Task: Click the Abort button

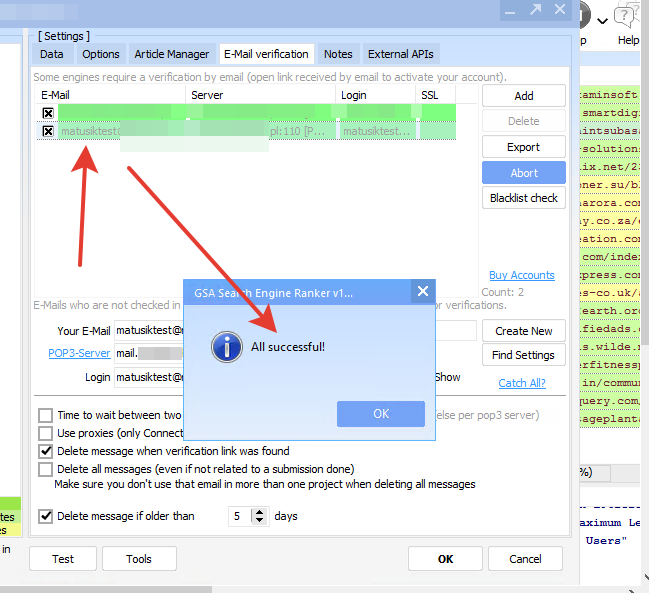Action: coord(524,173)
